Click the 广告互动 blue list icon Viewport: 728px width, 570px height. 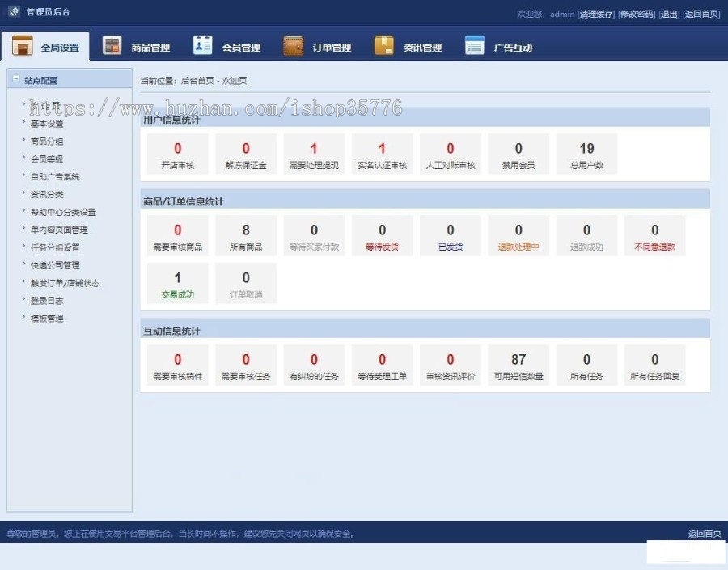pyautogui.click(x=475, y=45)
